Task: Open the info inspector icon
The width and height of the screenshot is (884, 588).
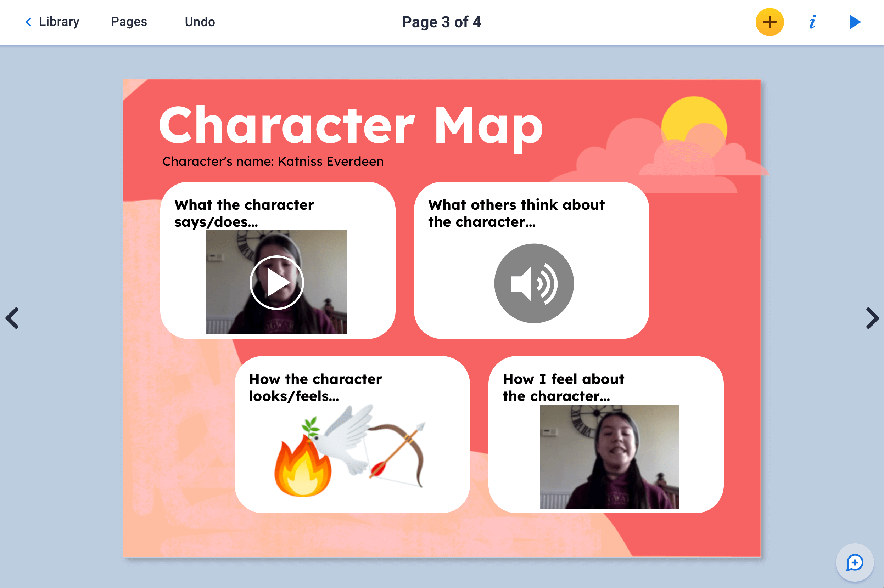Action: 812,22
